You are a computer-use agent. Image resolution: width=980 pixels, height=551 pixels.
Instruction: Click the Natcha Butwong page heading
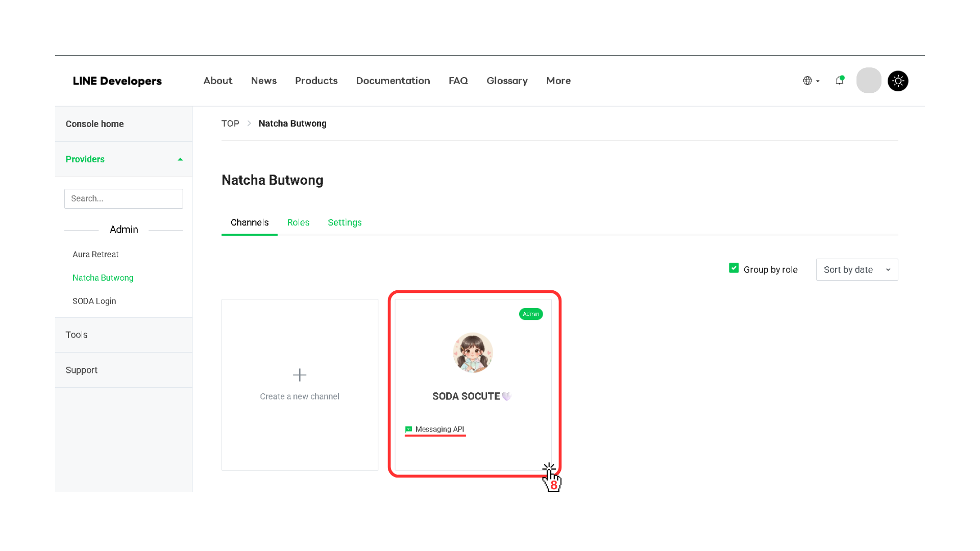[273, 180]
